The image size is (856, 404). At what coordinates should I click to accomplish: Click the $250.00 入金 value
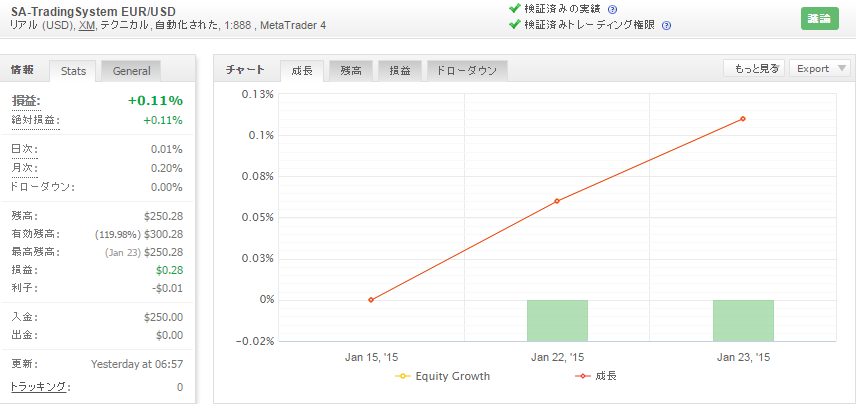click(x=163, y=317)
